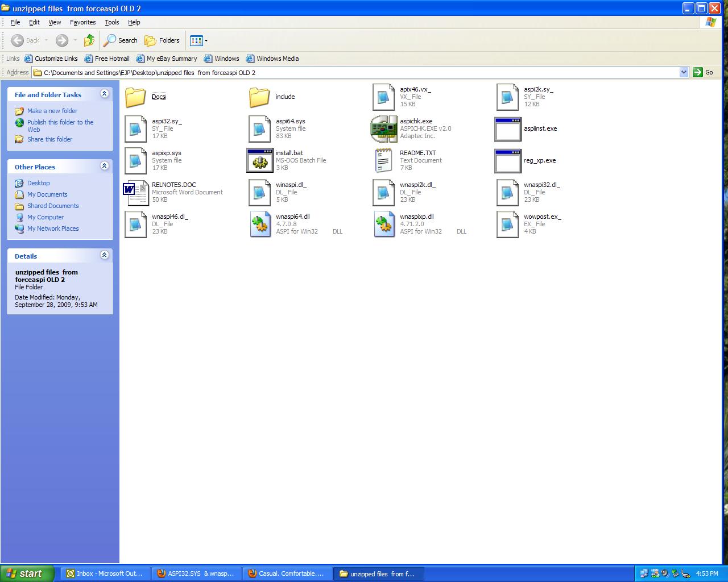Toggle the Folders pane button

point(162,40)
